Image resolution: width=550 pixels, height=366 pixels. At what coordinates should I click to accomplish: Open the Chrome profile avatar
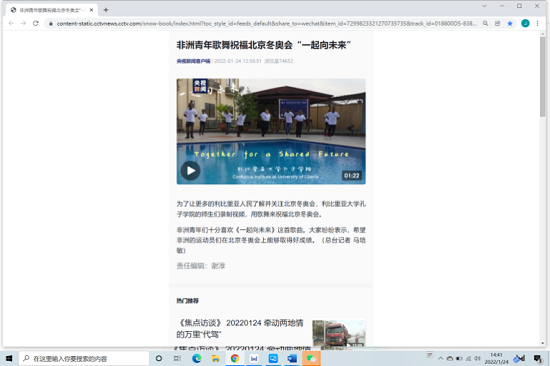tap(525, 24)
